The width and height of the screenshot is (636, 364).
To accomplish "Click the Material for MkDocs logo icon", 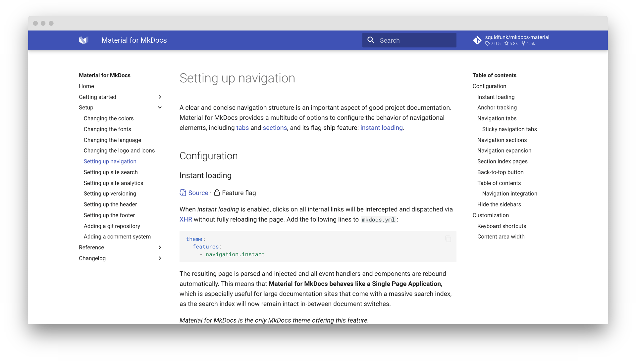I will (83, 40).
